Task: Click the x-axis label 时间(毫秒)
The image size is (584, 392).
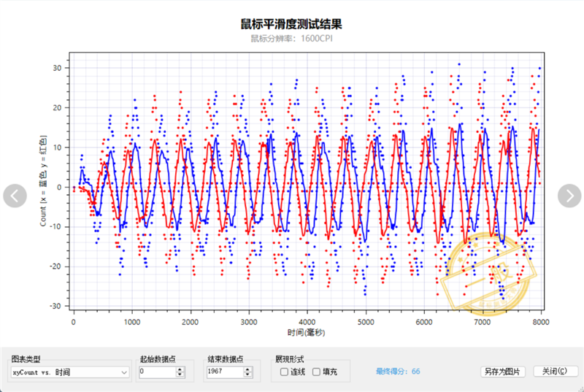Action: [306, 332]
